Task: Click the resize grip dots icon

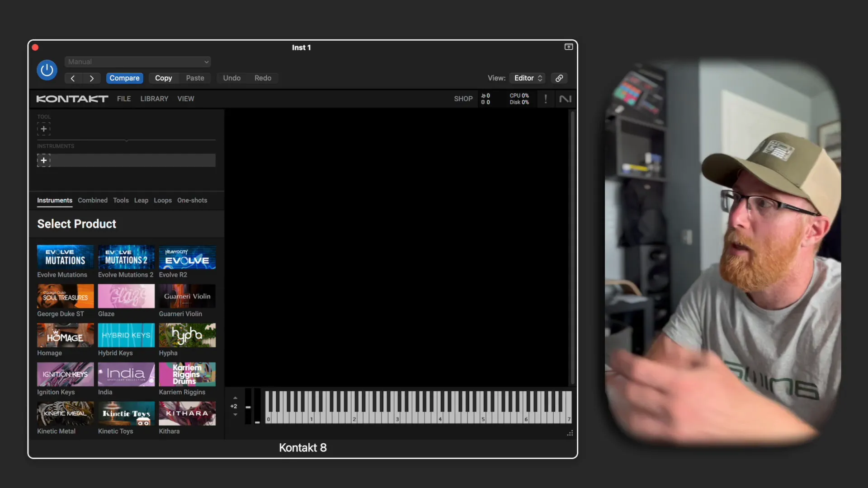Action: coord(570,433)
